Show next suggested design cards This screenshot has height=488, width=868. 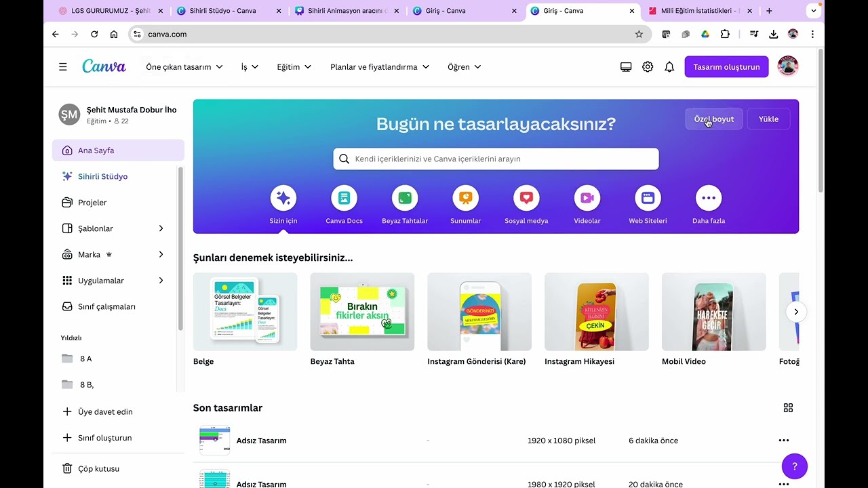pyautogui.click(x=796, y=312)
